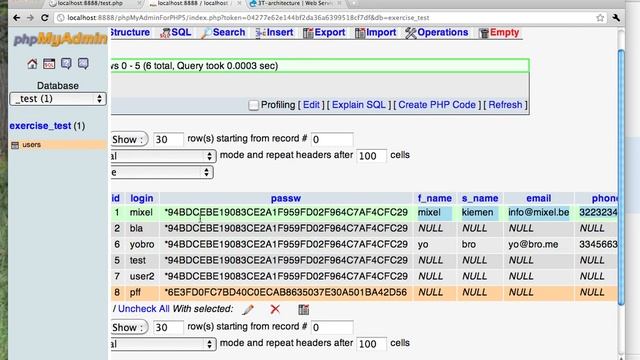640x360 pixels.
Task: Sort by the login column header
Action: click(x=142, y=198)
